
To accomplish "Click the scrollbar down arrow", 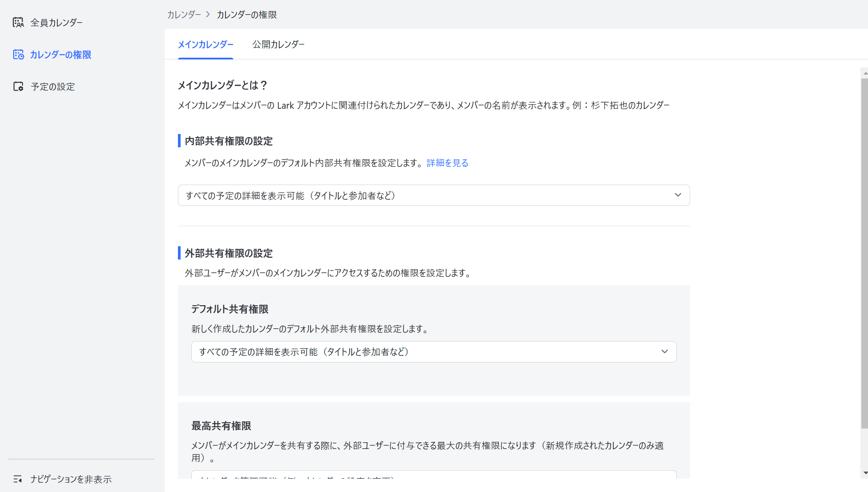I will click(x=865, y=473).
